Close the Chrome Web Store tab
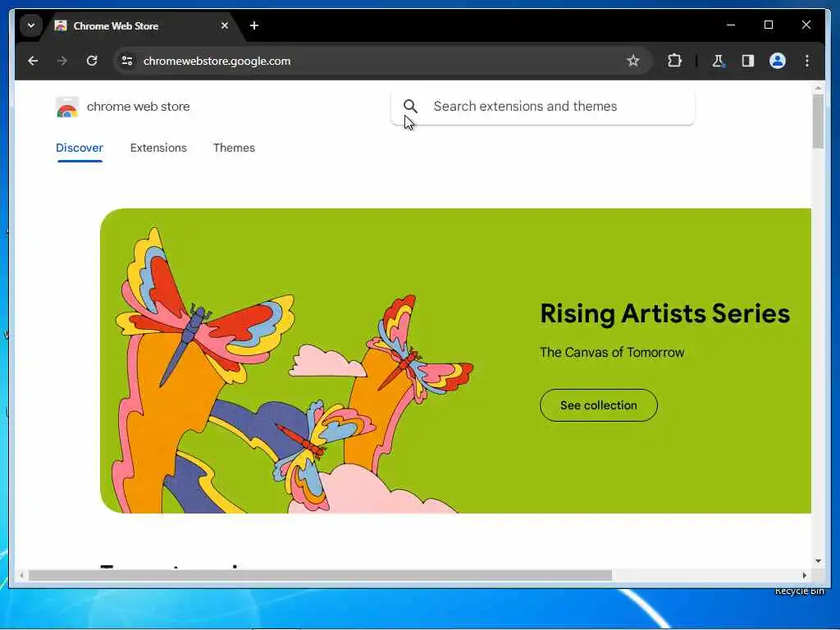Image resolution: width=840 pixels, height=630 pixels. point(225,25)
